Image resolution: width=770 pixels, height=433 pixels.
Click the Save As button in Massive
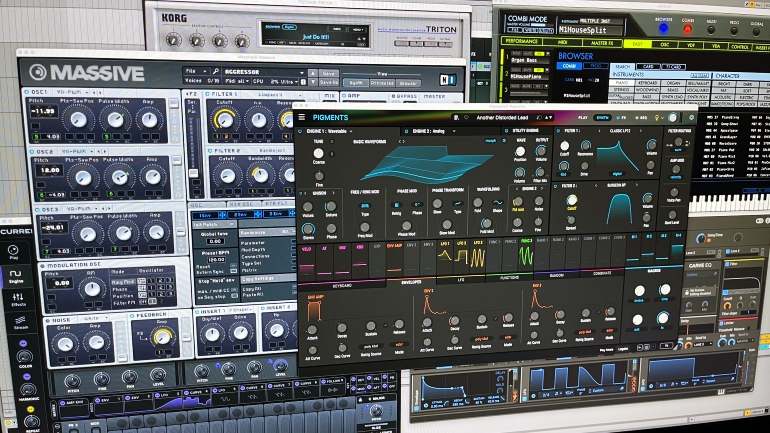328,82
